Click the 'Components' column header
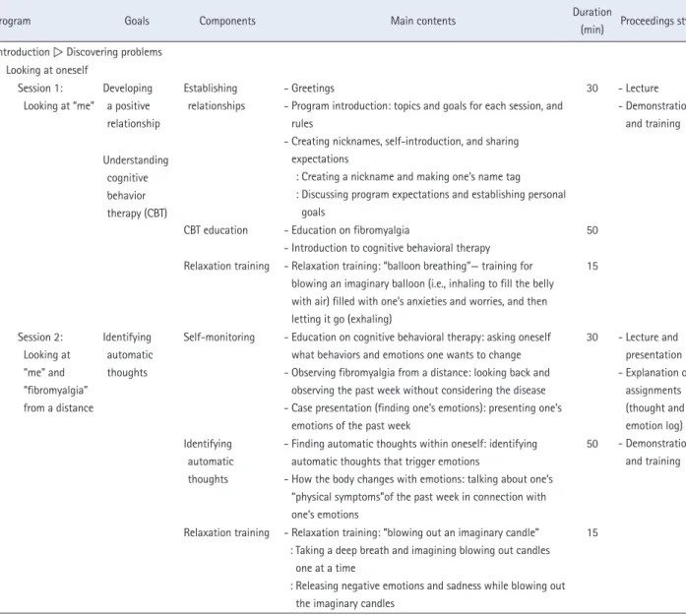686x616 pixels. coord(227,21)
